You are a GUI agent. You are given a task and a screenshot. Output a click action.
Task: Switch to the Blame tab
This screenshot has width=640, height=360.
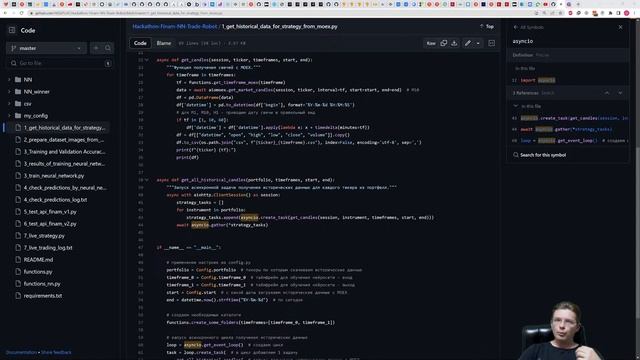coord(164,43)
